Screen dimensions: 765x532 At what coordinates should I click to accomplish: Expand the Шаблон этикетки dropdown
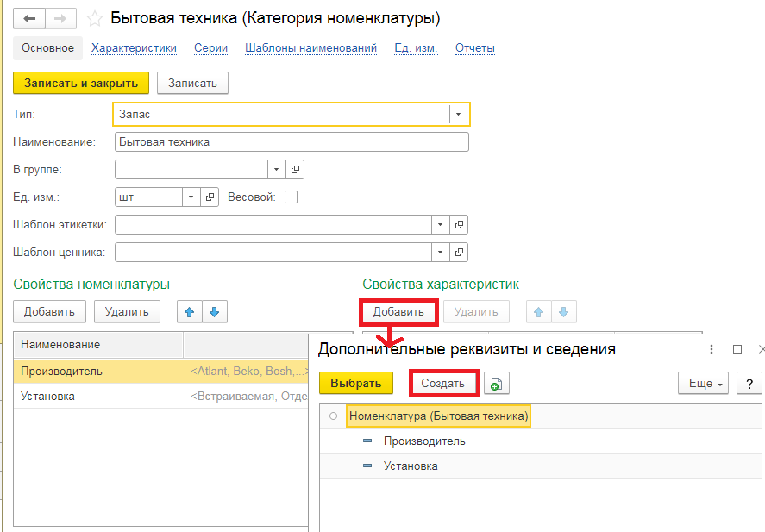(x=440, y=225)
